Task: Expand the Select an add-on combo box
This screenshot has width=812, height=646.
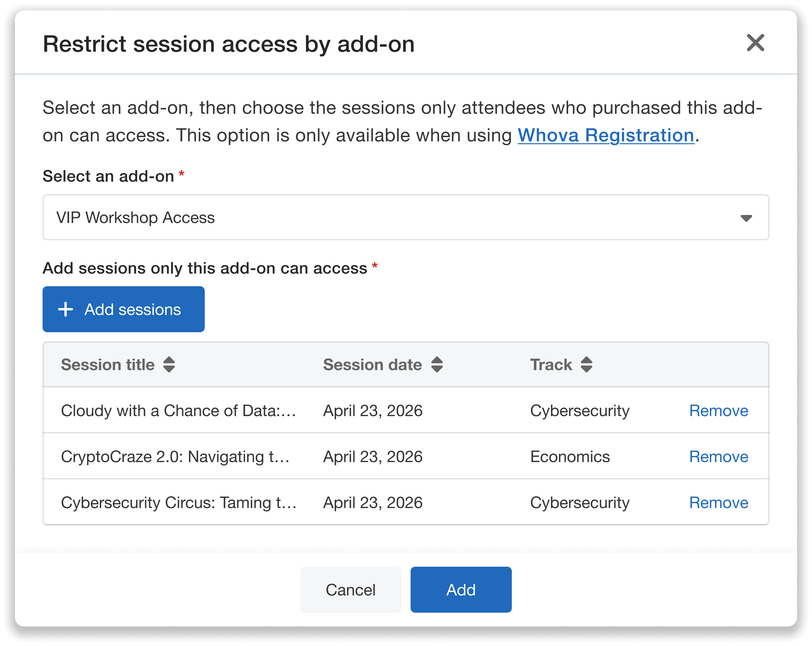Action: tap(406, 217)
